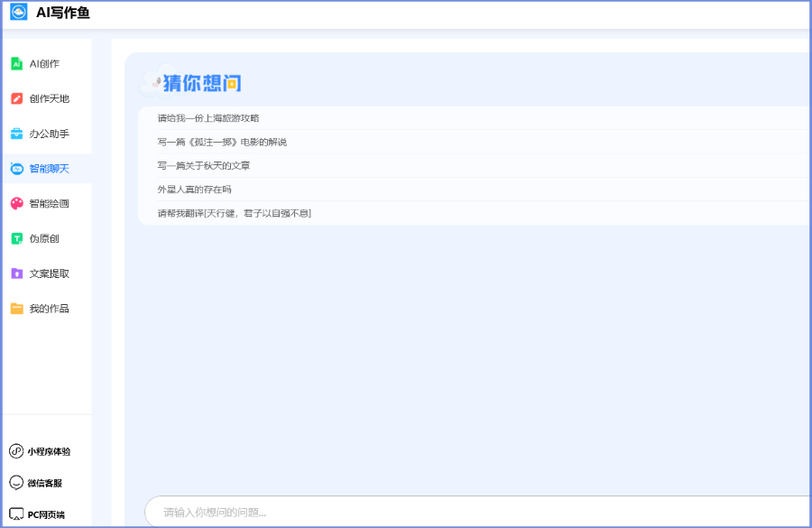Select the 智能聊天 chat icon

18,168
